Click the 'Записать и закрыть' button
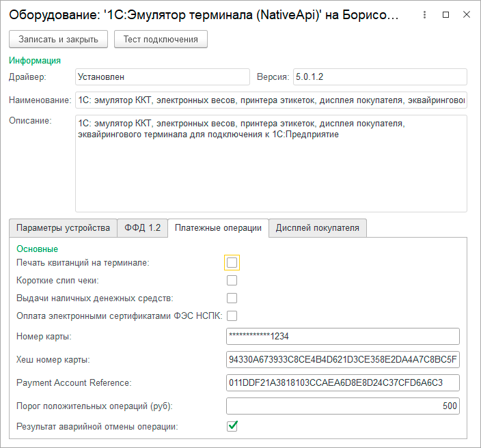 tap(58, 39)
